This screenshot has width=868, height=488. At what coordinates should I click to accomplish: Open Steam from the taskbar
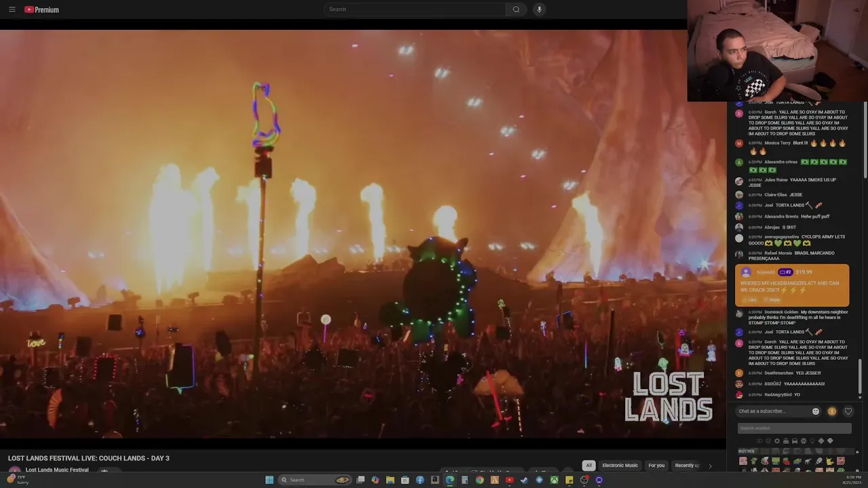[524, 480]
